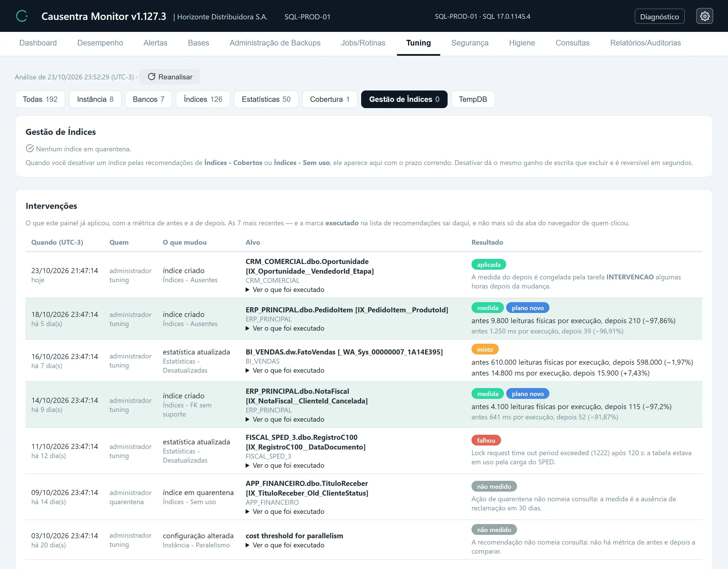Click the 'Quando (UTC-3)' column header
Viewport: 728px width, 569px height.
click(57, 242)
